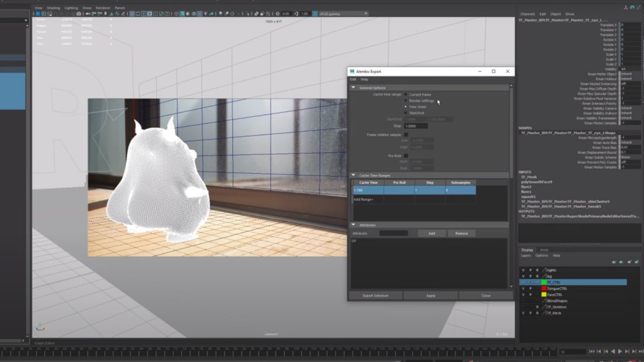This screenshot has height=362, width=644.
Task: Expand the Attributes section
Action: [353, 225]
